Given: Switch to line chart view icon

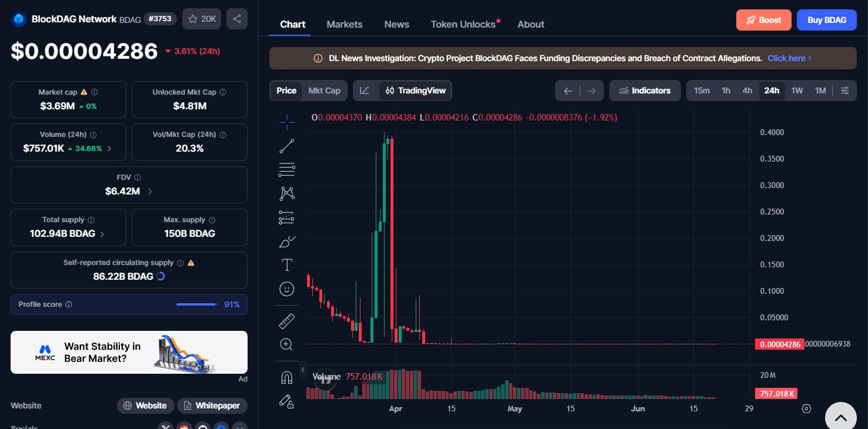Looking at the screenshot, I should pos(365,91).
